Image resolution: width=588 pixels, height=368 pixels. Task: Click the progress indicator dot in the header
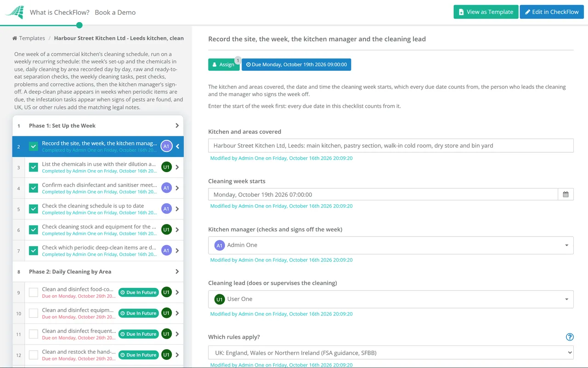point(79,25)
